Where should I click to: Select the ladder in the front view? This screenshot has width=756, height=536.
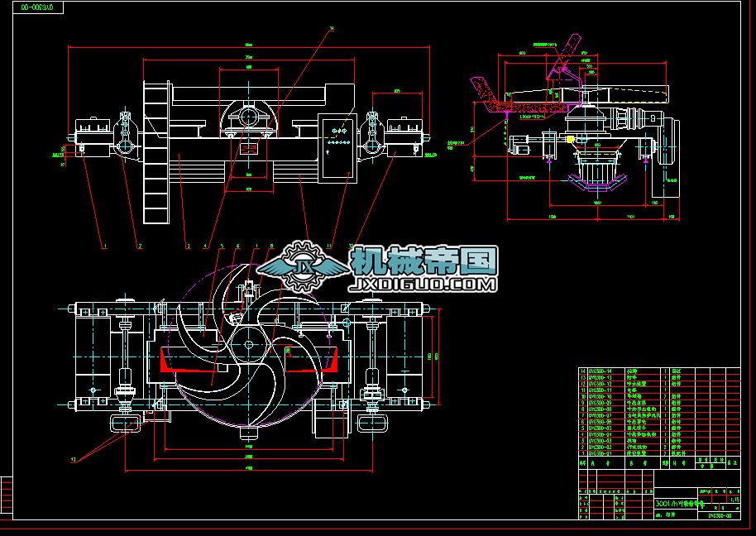[x=156, y=152]
